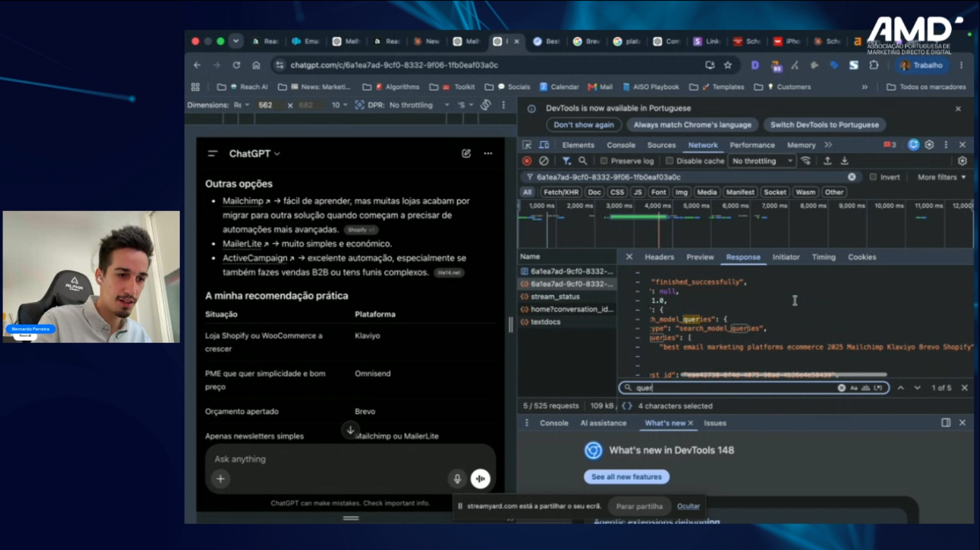Image resolution: width=980 pixels, height=550 pixels.
Task: Toggle Match Case in the response search
Action: pos(854,388)
